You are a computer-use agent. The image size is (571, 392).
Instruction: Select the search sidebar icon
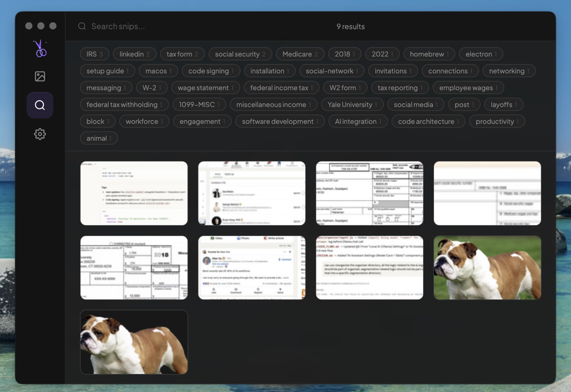(x=40, y=105)
